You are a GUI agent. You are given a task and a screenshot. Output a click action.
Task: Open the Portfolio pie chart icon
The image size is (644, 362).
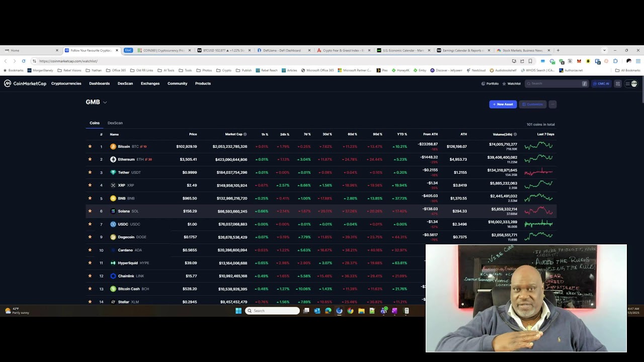(484, 83)
